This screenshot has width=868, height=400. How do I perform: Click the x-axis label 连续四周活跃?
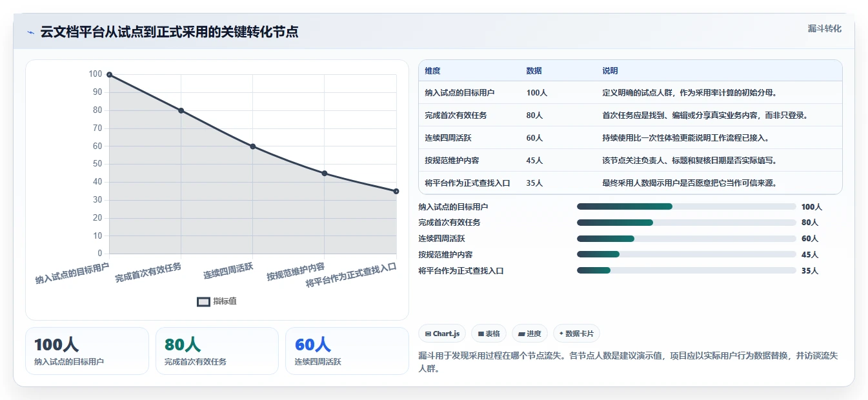point(228,271)
